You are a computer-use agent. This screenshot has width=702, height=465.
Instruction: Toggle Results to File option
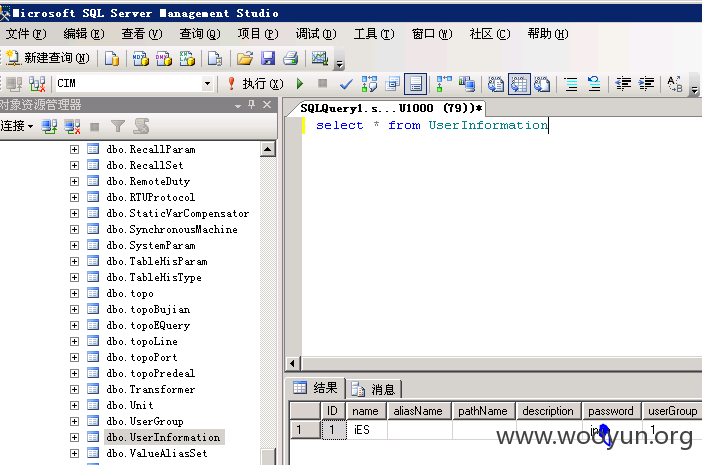pos(542,84)
